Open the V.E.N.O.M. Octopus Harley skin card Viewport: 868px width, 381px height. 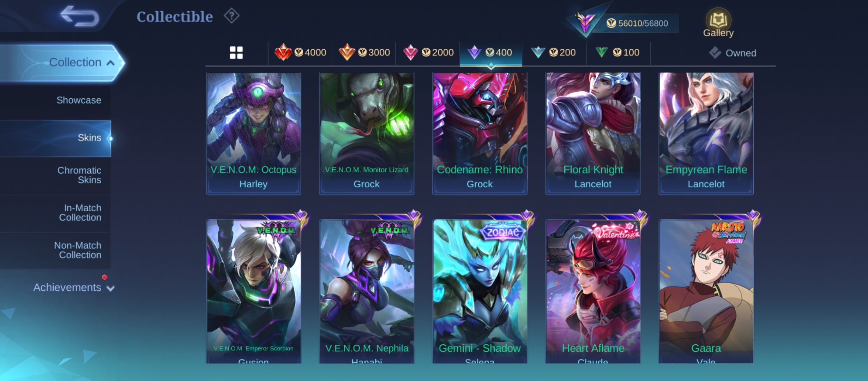coord(253,134)
